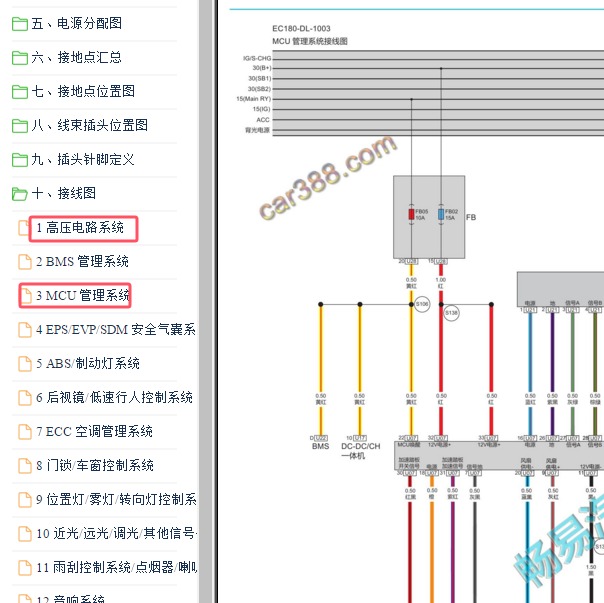Click FB fuse box label

(x=471, y=217)
